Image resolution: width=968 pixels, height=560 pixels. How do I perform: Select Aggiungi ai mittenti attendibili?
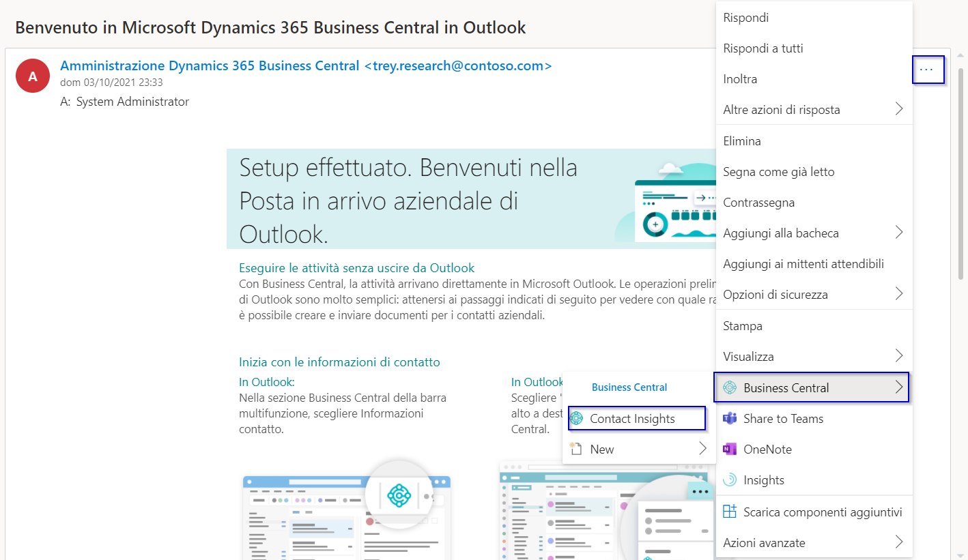point(814,263)
